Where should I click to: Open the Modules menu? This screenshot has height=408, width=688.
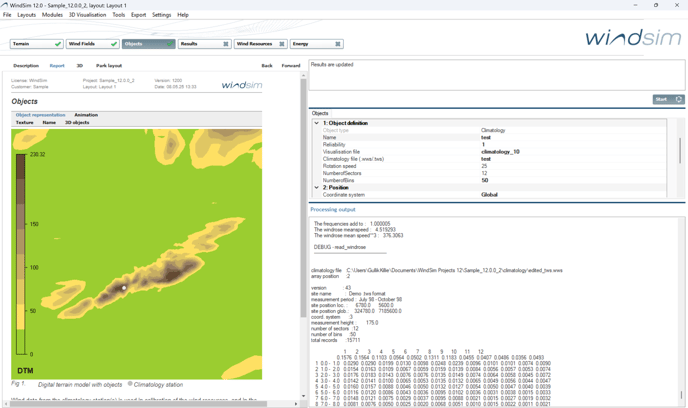[x=52, y=15]
